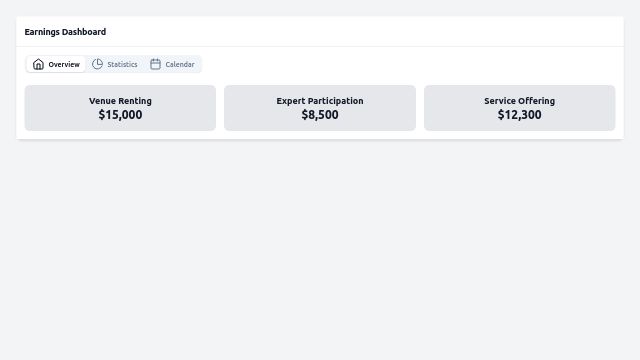Select the Service Offering card title

520,101
